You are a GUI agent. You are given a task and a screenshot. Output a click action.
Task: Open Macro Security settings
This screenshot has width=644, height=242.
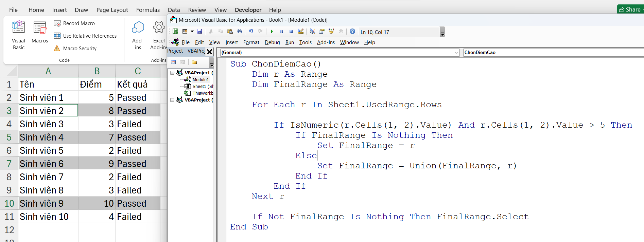click(75, 49)
